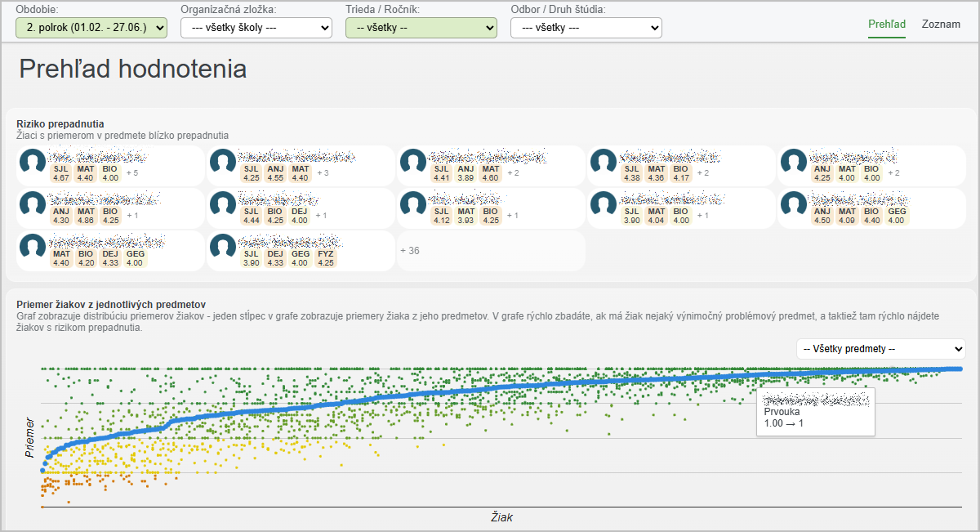Click avatar of student with FYZ 4.25

(x=224, y=247)
